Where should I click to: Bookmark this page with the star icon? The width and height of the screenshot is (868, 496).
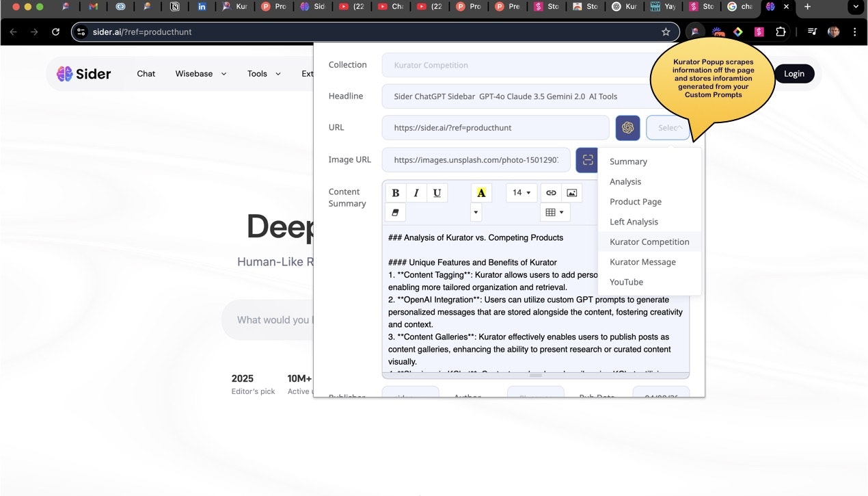tap(666, 32)
